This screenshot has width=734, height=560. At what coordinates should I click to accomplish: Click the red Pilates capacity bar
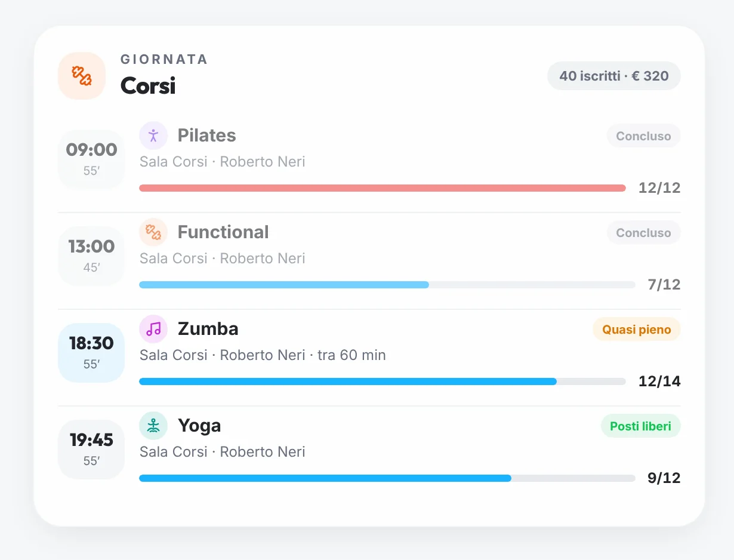tap(383, 188)
